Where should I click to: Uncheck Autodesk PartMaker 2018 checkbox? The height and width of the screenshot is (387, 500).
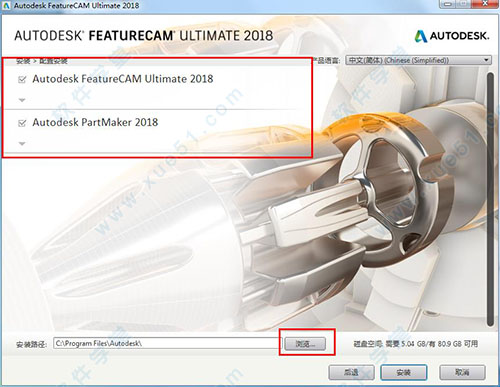[22, 123]
